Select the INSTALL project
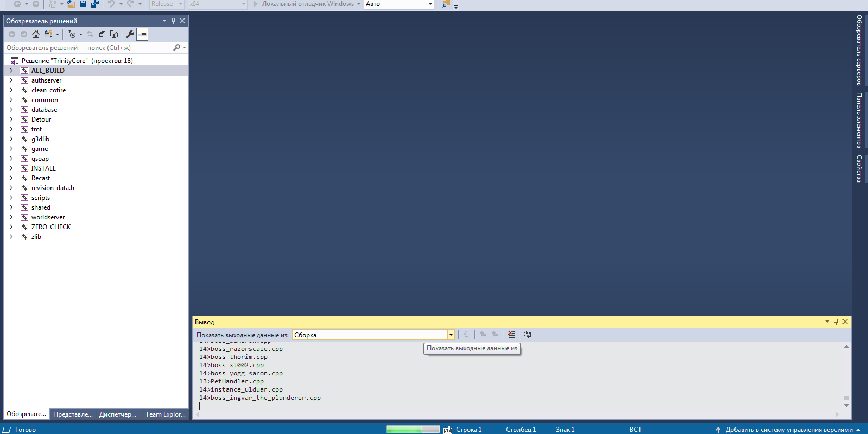 [x=43, y=168]
